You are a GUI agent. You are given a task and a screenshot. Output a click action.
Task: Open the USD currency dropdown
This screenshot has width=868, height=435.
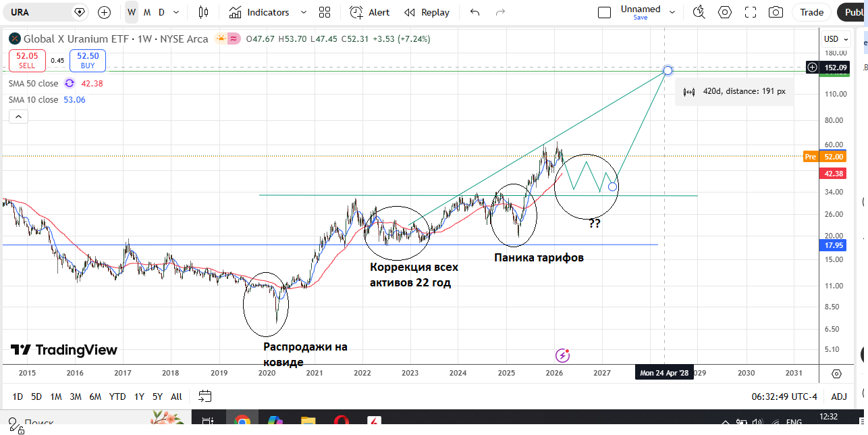click(835, 39)
